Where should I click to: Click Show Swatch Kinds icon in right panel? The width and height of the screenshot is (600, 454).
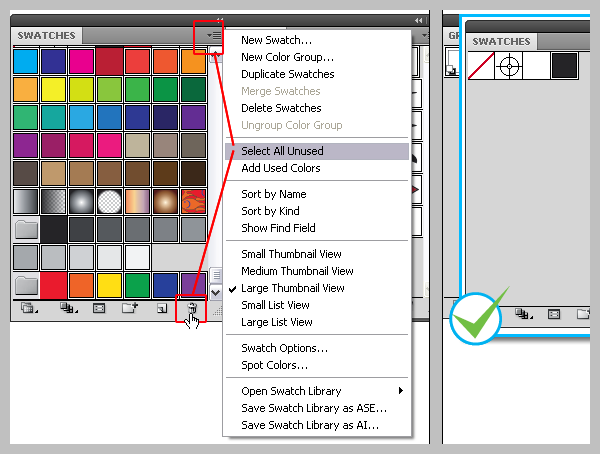click(524, 314)
